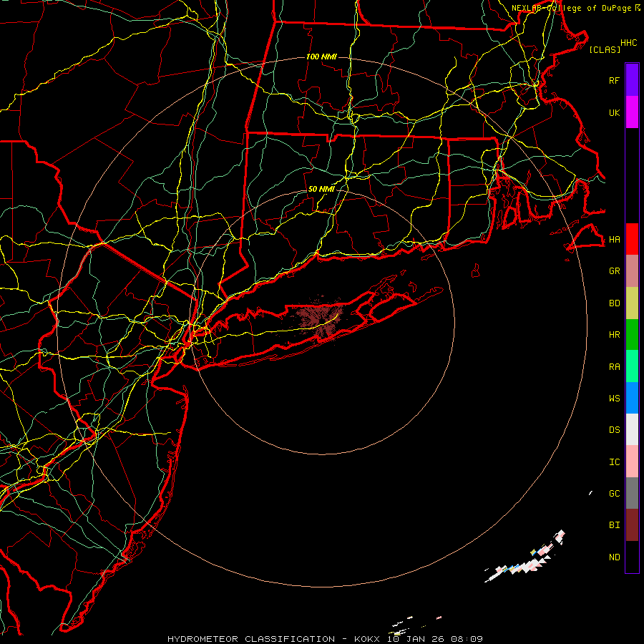Click the NEXLAB College of DuPage credit
This screenshot has height=644, width=644.
(x=575, y=8)
